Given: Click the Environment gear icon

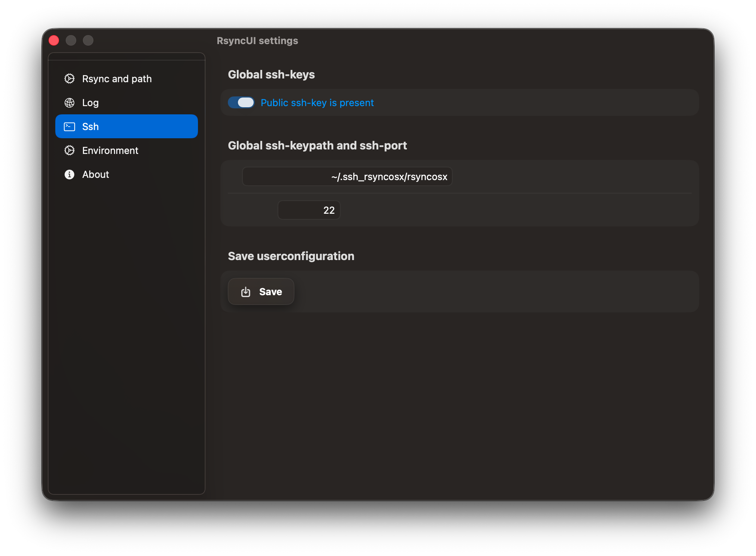Looking at the screenshot, I should (69, 151).
